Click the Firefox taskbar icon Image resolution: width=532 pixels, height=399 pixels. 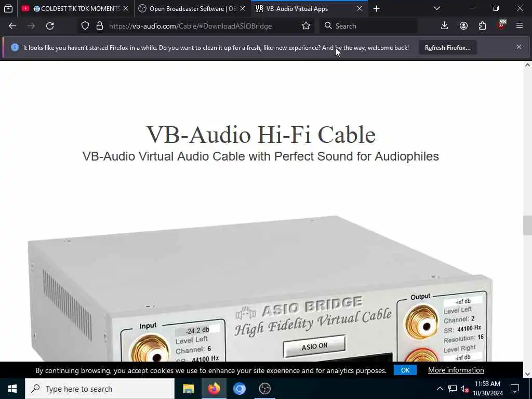[214, 389]
